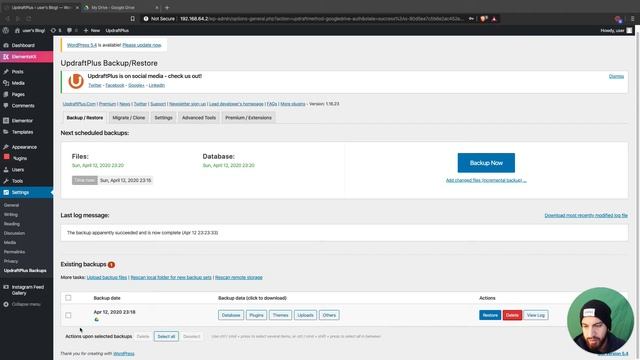The height and width of the screenshot is (360, 640).
Task: Click the browser back arrow
Action: click(x=7, y=19)
